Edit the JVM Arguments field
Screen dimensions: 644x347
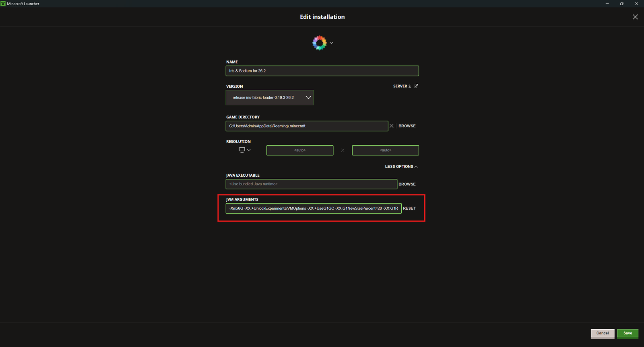[314, 208]
